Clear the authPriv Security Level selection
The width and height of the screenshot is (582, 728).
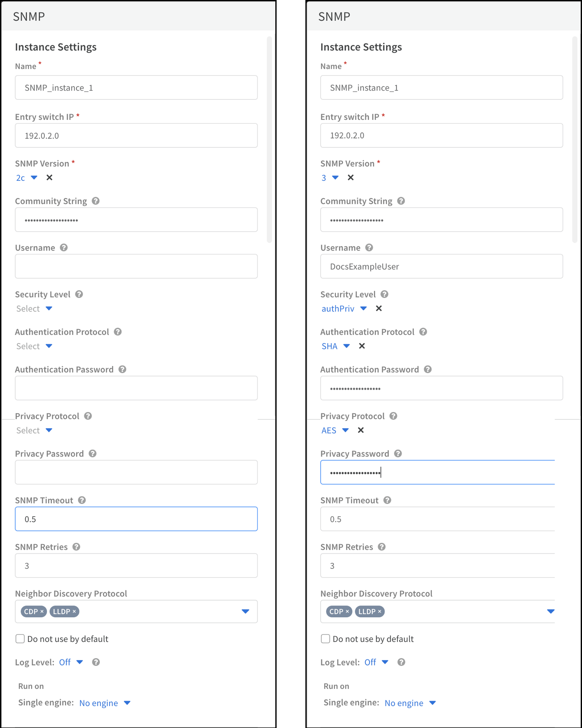[379, 308]
